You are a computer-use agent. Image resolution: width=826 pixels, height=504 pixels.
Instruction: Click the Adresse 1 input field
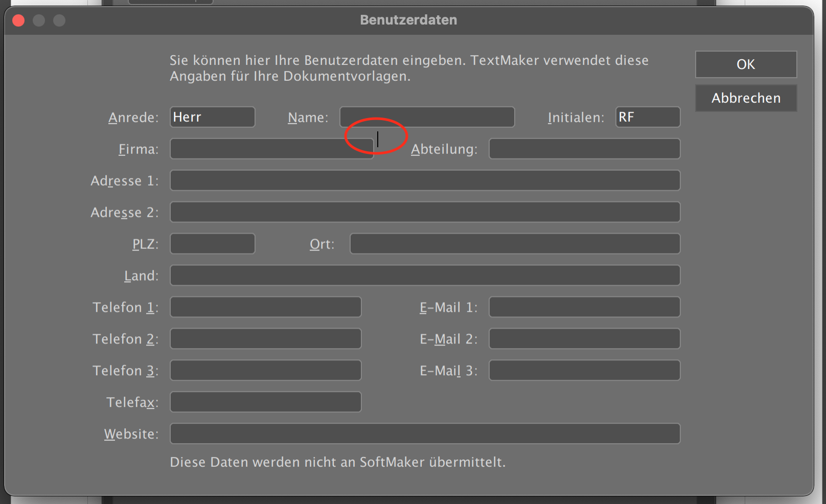[x=425, y=180]
